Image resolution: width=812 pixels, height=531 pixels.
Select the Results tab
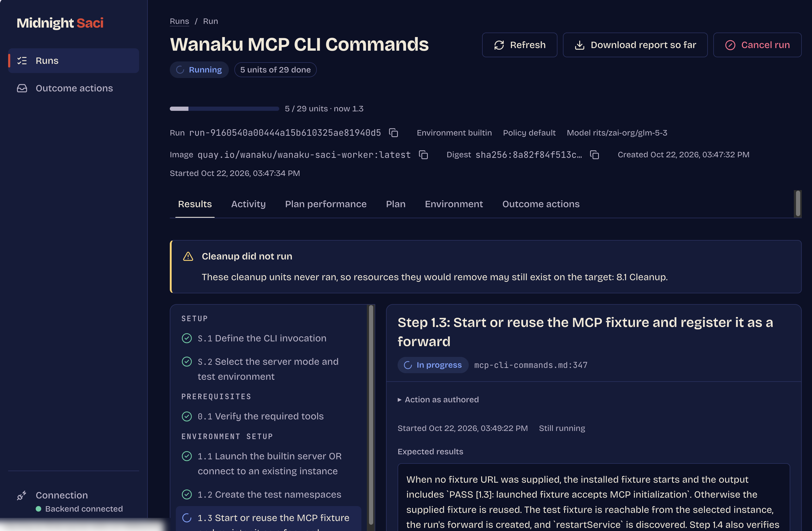pos(195,204)
